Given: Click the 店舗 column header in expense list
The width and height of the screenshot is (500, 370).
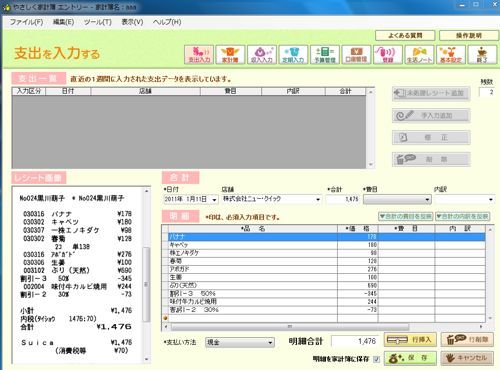Looking at the screenshot, I should point(145,91).
